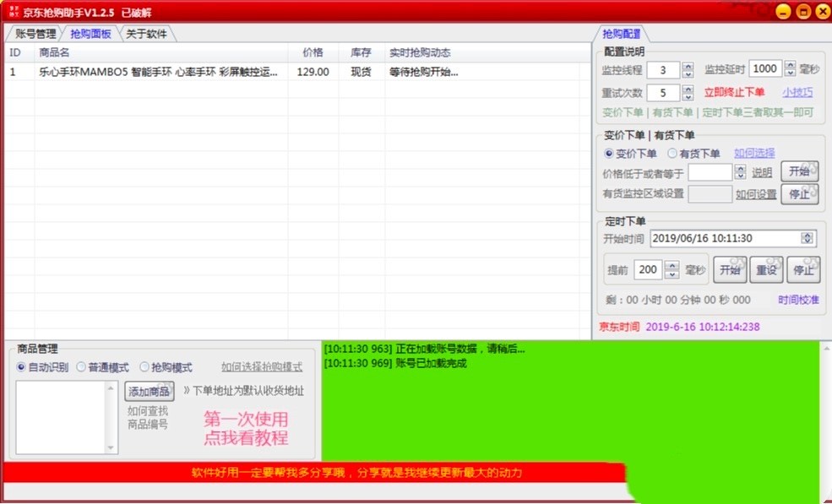Screen dimensions: 832x504
Task: Click the 监控延时 input field
Action: click(x=765, y=68)
